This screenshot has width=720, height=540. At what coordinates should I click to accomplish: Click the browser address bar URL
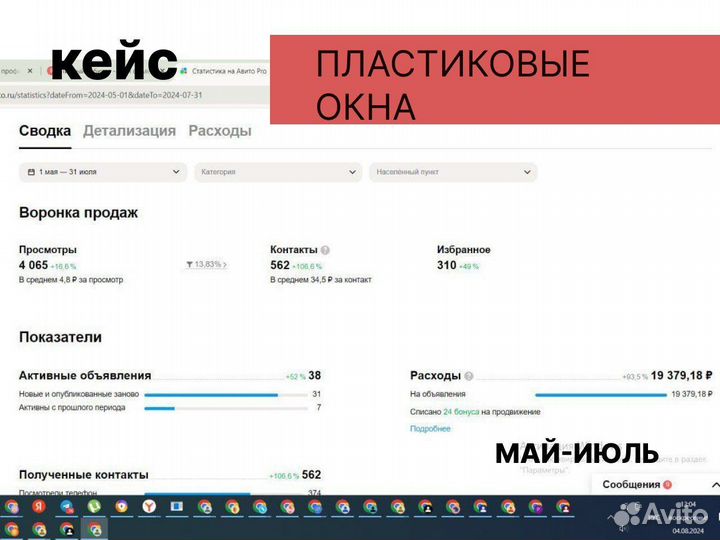click(101, 96)
